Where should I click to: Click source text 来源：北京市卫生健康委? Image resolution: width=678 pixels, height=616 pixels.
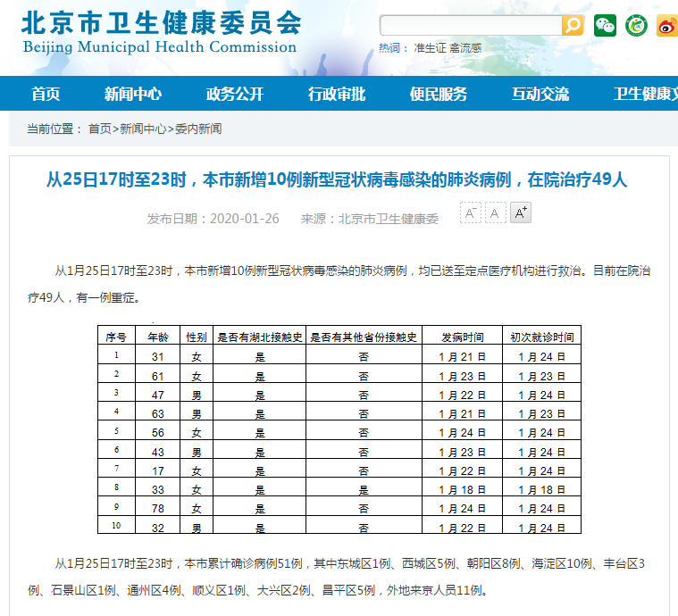click(x=370, y=219)
